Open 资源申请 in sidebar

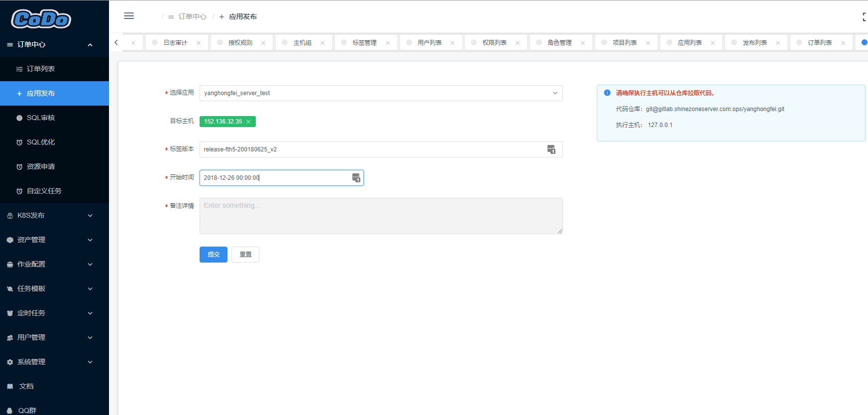[x=54, y=167]
